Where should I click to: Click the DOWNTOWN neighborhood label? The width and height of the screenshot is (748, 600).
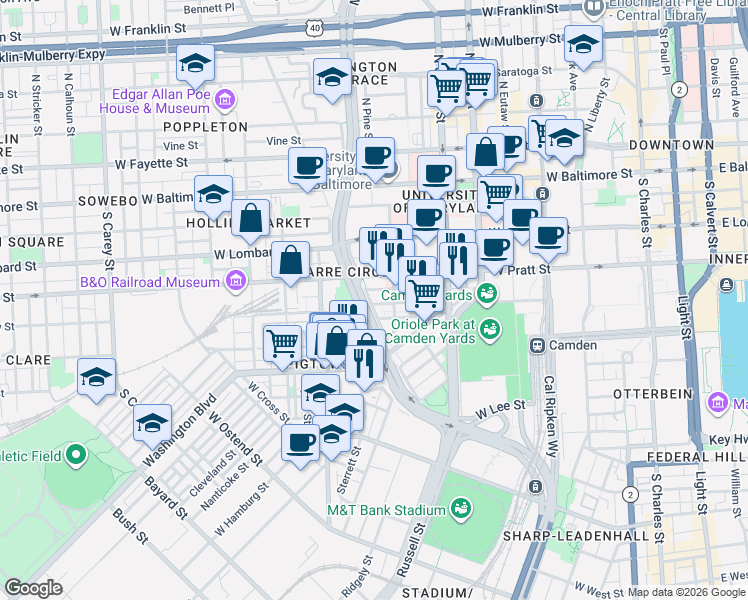click(x=671, y=145)
